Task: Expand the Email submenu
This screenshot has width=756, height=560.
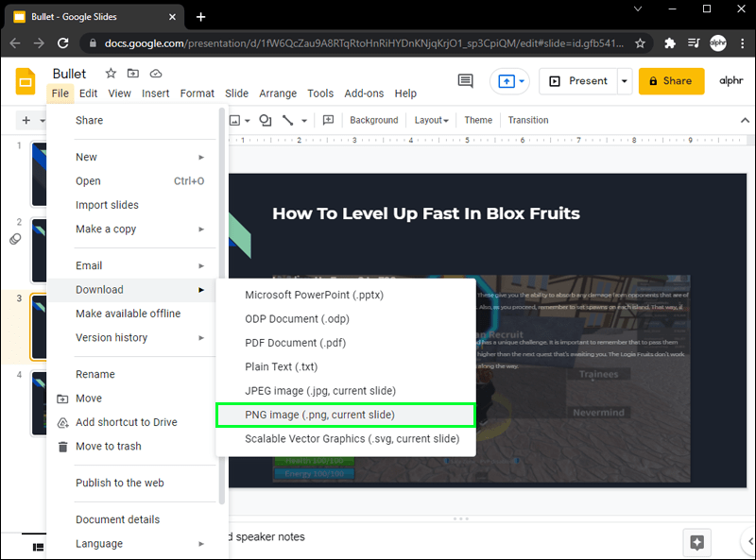Action: tap(201, 265)
